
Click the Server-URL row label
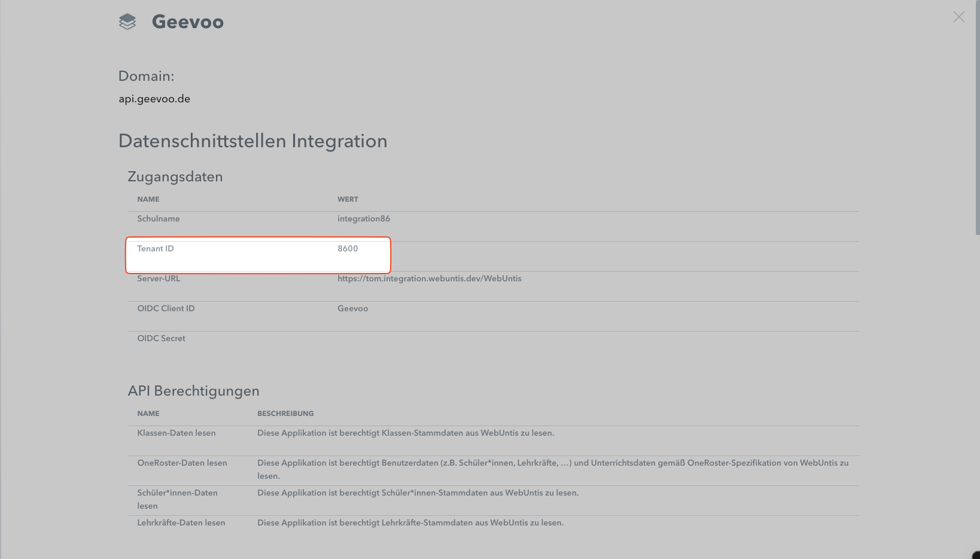coord(159,278)
